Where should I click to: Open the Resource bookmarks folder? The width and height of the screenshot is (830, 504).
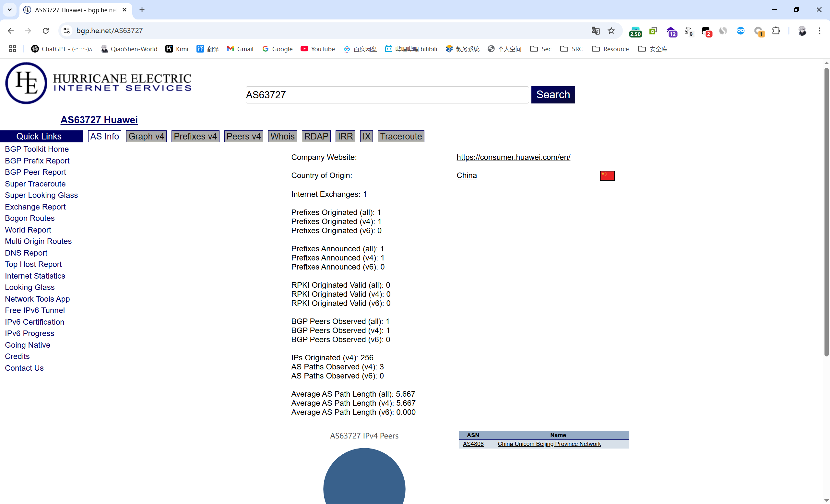point(610,49)
